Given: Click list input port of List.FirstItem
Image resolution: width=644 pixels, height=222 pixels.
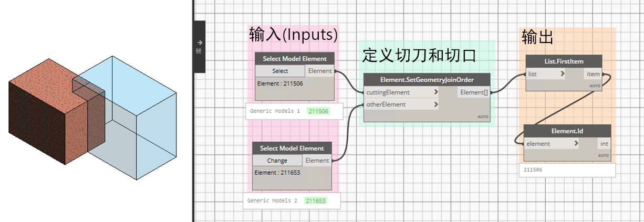Looking at the screenshot, I should tap(546, 74).
